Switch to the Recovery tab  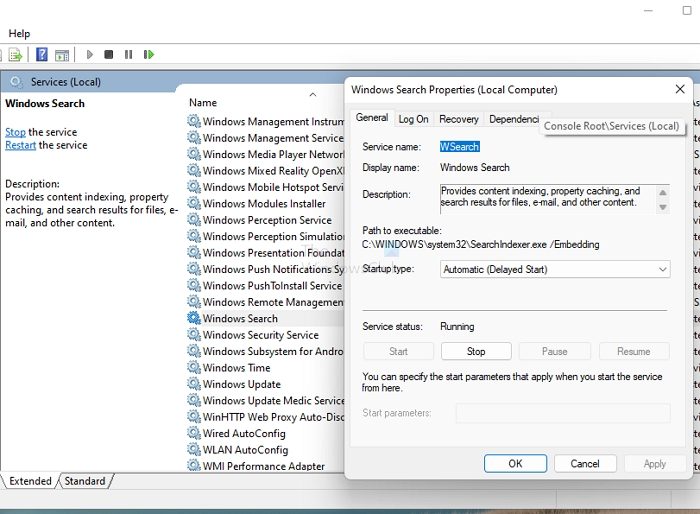(x=458, y=119)
